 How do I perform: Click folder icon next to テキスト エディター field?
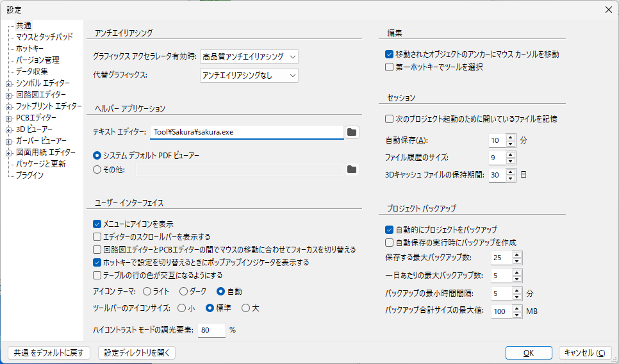click(x=351, y=132)
